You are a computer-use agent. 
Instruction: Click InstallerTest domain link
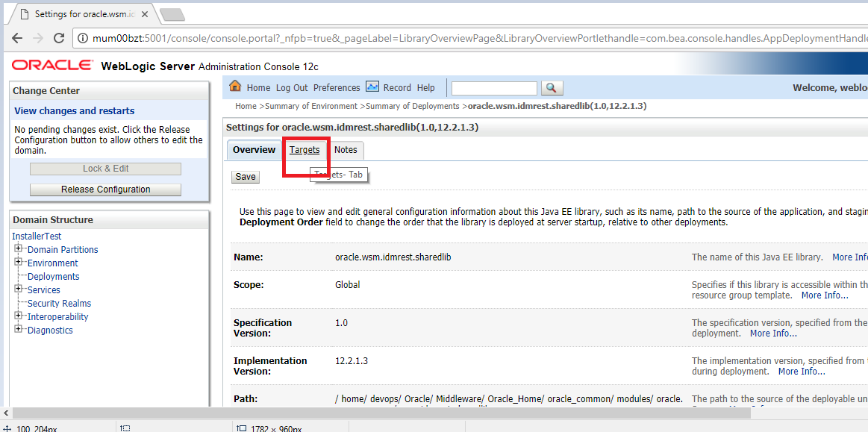pos(37,237)
